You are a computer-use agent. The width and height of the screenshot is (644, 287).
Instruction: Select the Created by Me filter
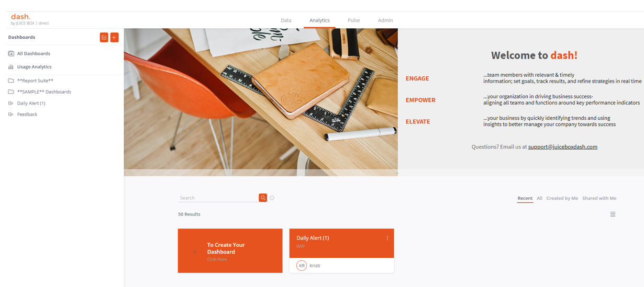click(562, 198)
